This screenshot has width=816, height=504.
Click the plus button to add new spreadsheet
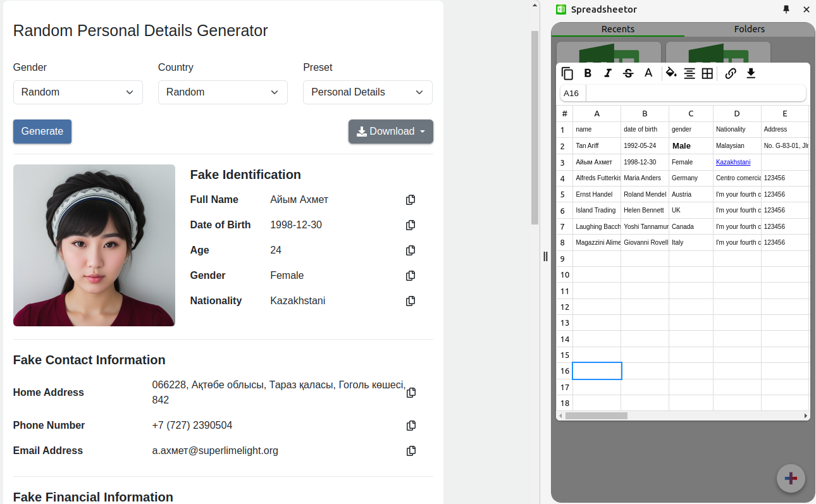791,478
